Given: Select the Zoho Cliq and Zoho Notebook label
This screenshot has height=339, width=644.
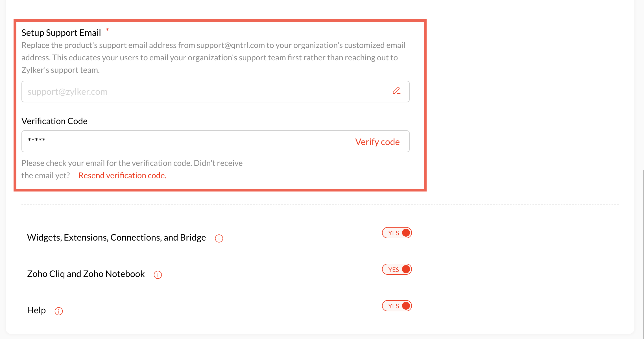Looking at the screenshot, I should coord(86,274).
